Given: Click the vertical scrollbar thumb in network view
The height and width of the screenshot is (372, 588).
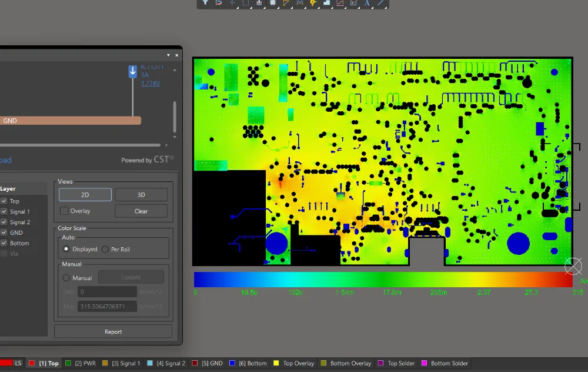Looking at the screenshot, I should (x=175, y=117).
